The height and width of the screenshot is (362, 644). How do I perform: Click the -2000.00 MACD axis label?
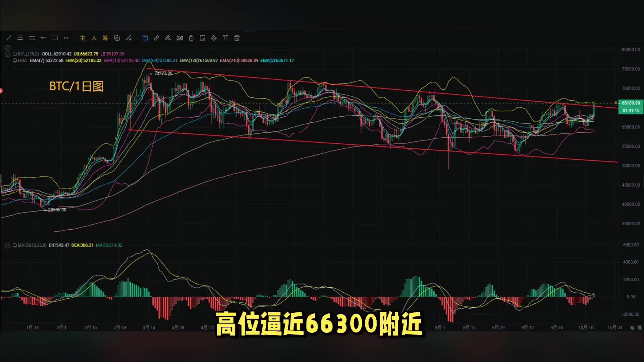click(630, 314)
